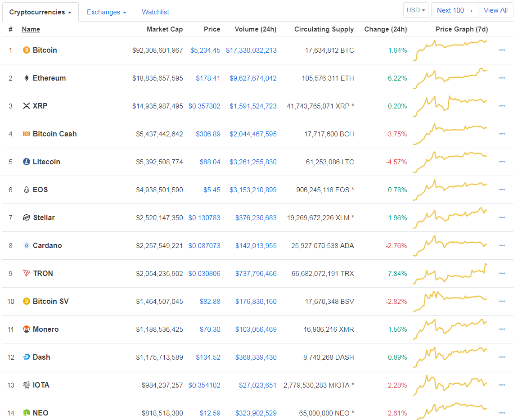This screenshot has height=420, width=518.
Task: Click Dash price $134.52
Action: (208, 357)
